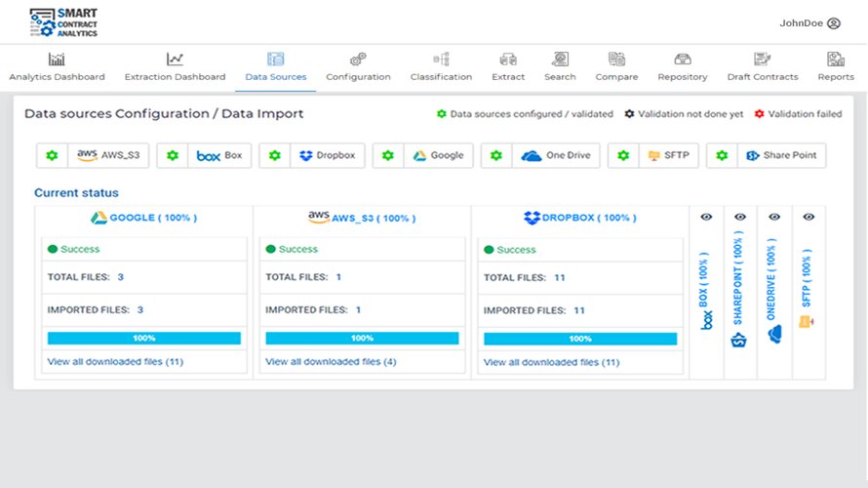Expand the collapsed SharePoint status column

pos(739,293)
